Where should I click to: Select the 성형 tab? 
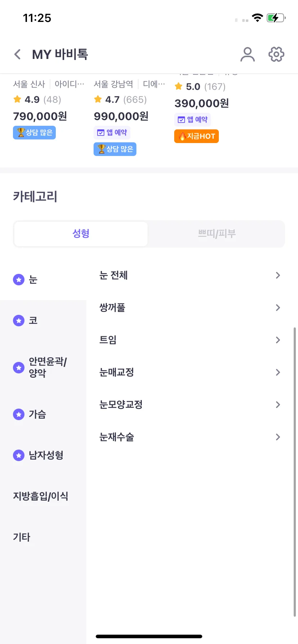coord(81,234)
